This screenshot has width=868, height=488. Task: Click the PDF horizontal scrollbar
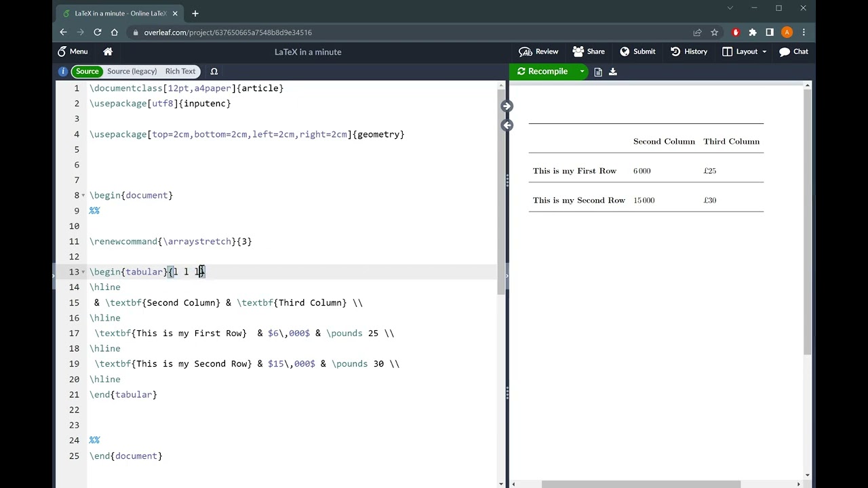(x=641, y=484)
